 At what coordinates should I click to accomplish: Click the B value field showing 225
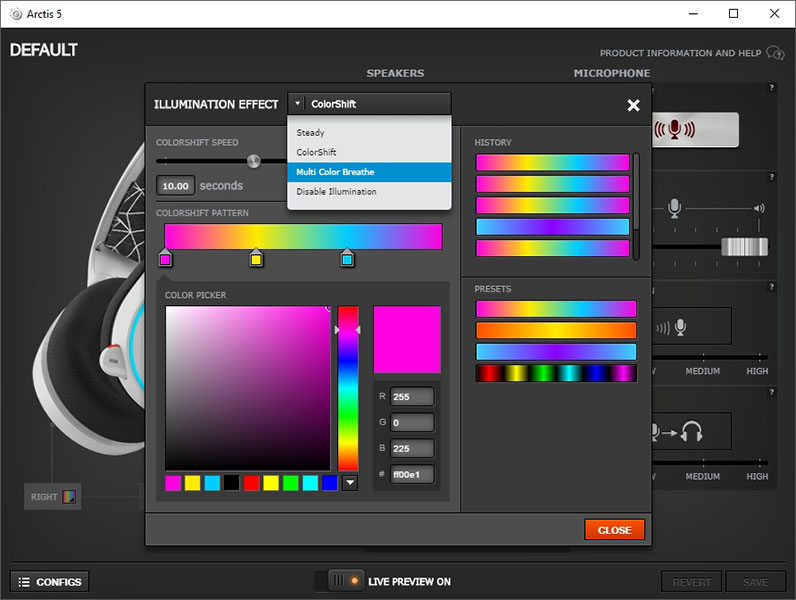tap(412, 448)
